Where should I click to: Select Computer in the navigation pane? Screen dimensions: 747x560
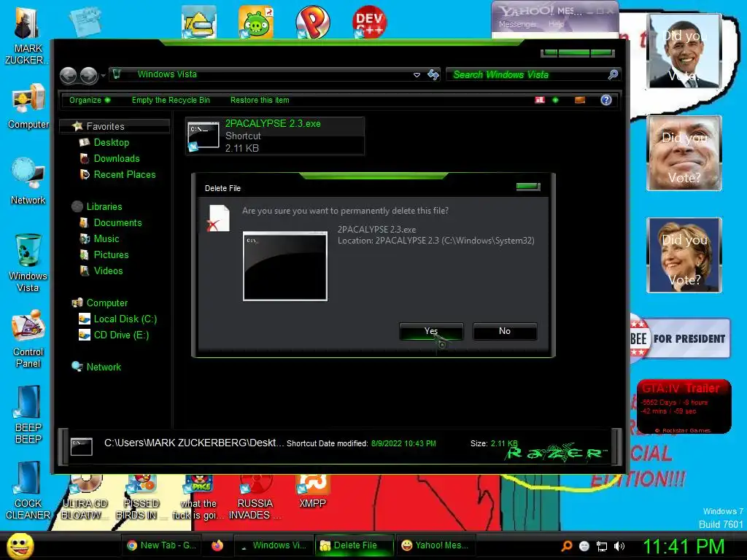coord(107,303)
